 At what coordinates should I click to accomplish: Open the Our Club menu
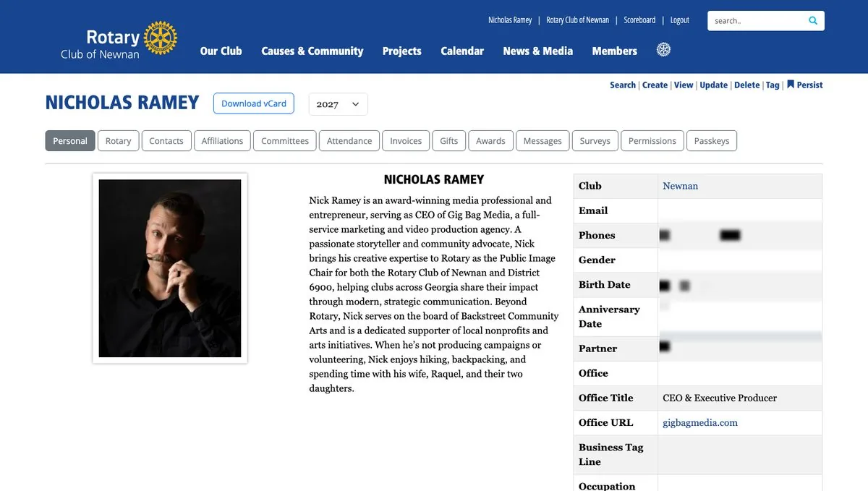221,51
